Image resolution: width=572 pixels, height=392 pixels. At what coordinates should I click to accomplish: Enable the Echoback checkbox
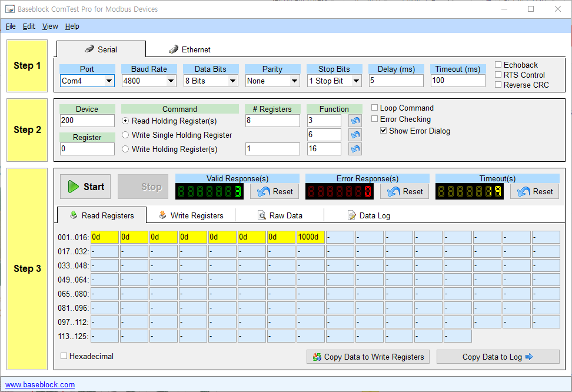point(498,65)
